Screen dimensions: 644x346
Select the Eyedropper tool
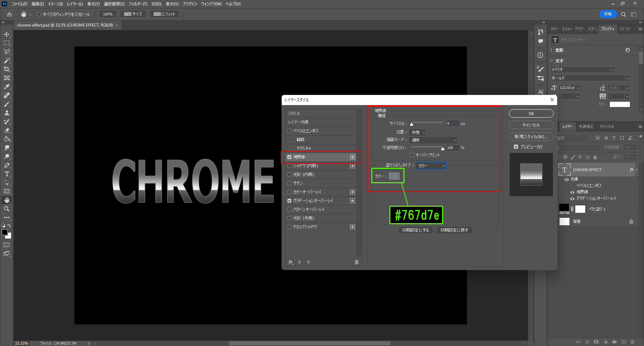[x=7, y=87]
